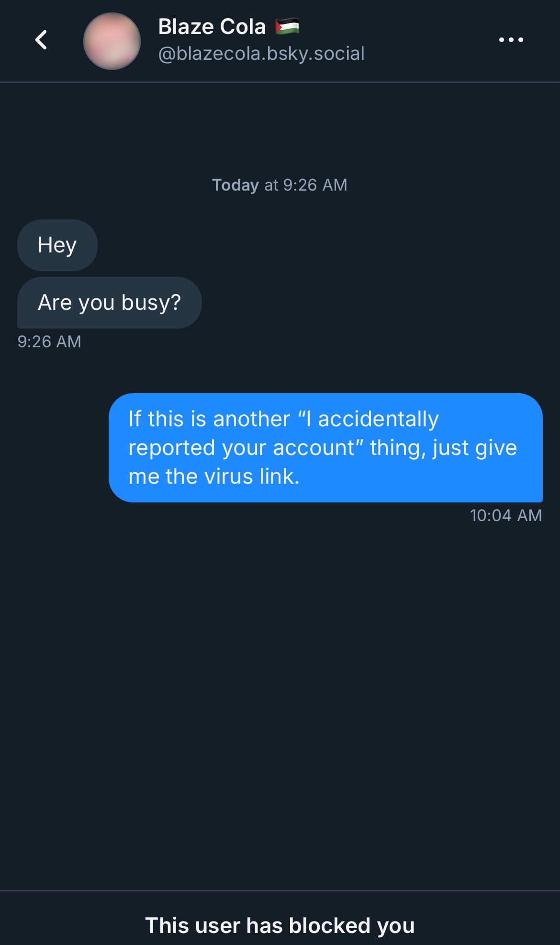
Task: Open the three-dot more options menu
Action: click(511, 40)
